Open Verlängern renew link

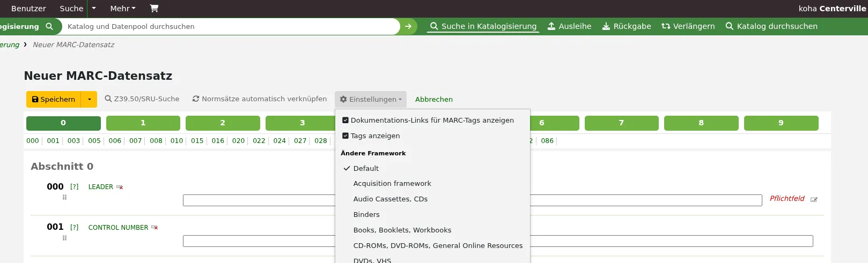pyautogui.click(x=688, y=26)
